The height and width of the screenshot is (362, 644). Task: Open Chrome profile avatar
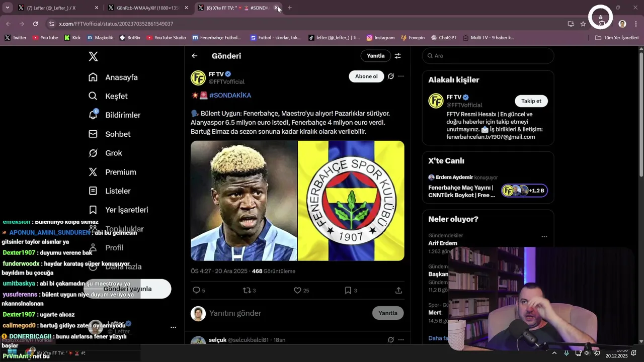(622, 24)
